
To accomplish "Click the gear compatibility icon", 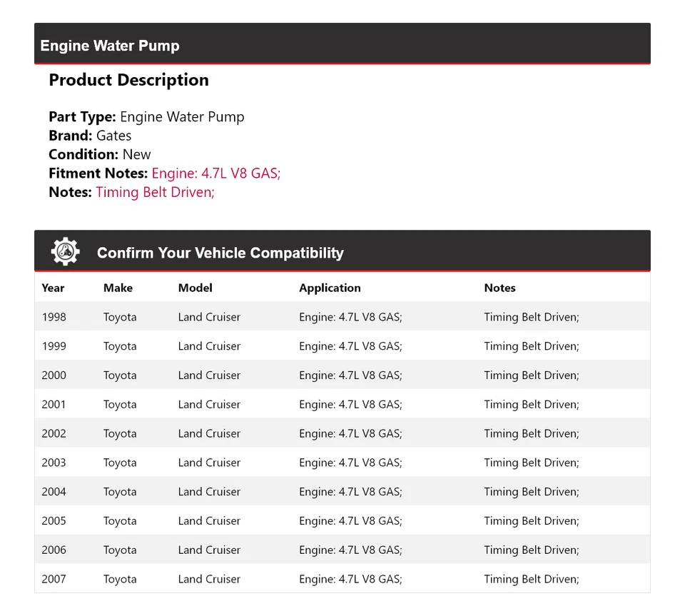I will pyautogui.click(x=65, y=252).
